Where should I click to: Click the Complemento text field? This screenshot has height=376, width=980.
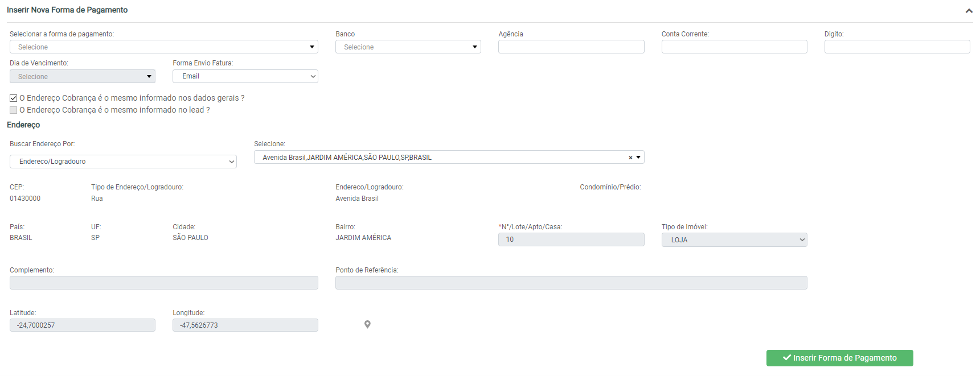point(163,283)
